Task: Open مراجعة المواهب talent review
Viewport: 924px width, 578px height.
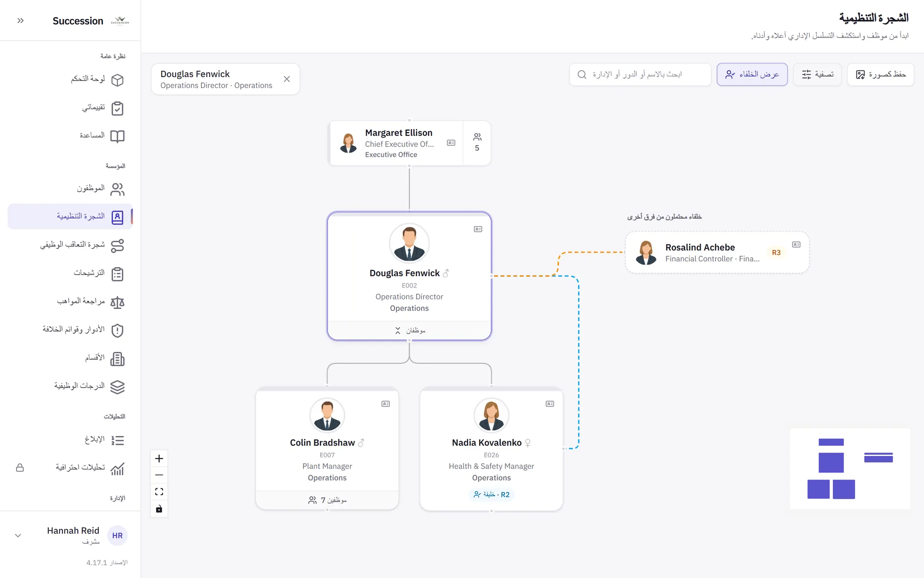Action: click(x=70, y=301)
